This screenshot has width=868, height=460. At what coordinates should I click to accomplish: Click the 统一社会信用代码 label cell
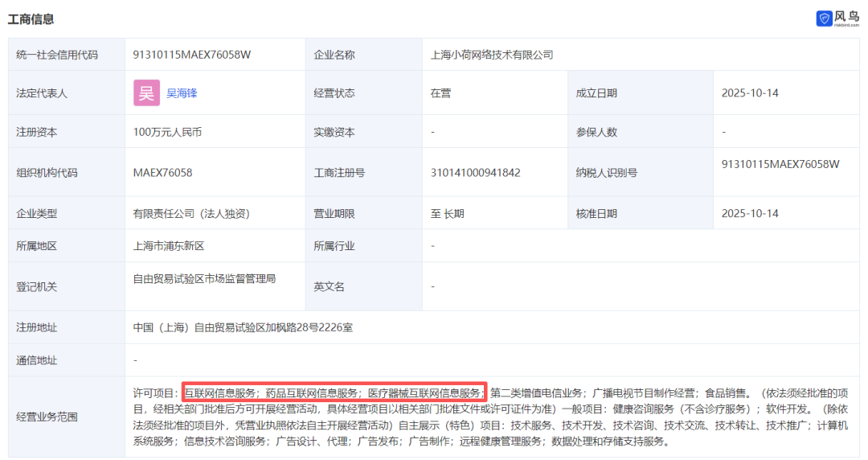pos(67,55)
